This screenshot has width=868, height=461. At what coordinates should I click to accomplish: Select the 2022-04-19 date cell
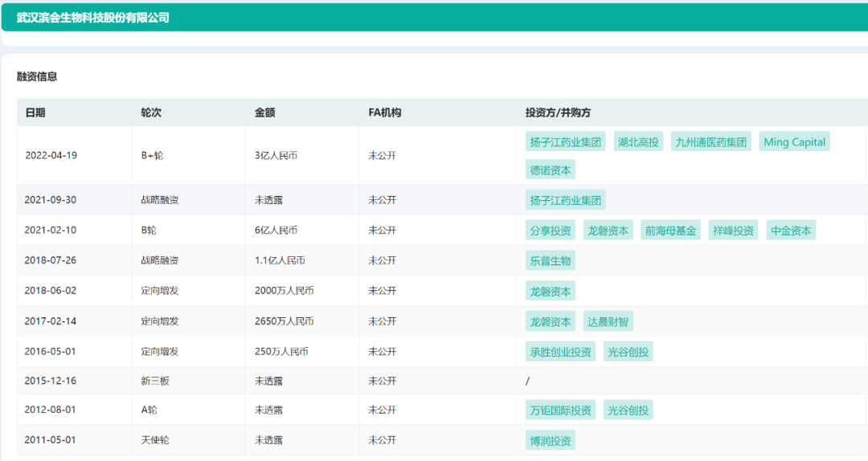pos(51,156)
